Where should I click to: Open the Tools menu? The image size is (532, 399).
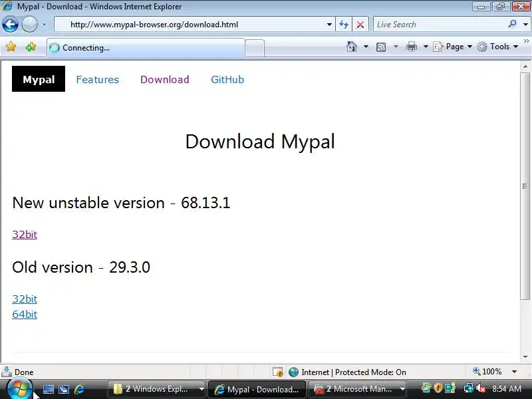[x=497, y=47]
